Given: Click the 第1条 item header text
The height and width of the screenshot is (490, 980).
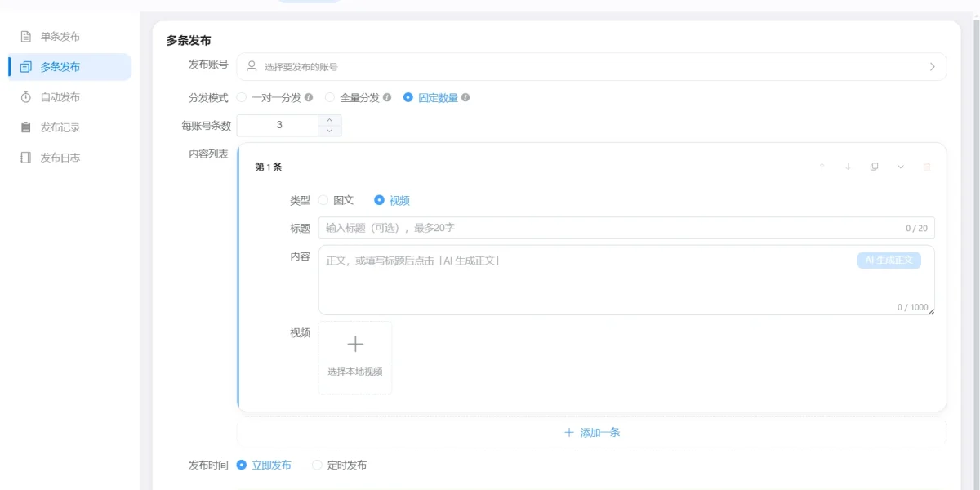Looking at the screenshot, I should [269, 167].
